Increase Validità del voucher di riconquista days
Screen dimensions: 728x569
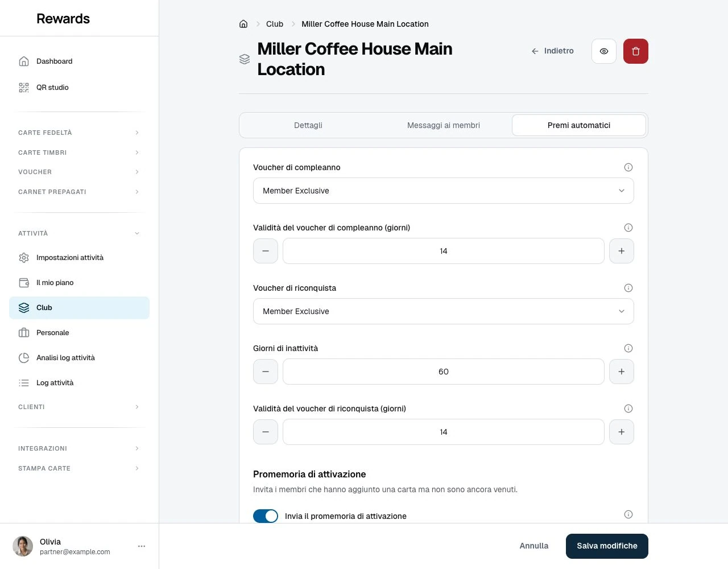coord(622,432)
